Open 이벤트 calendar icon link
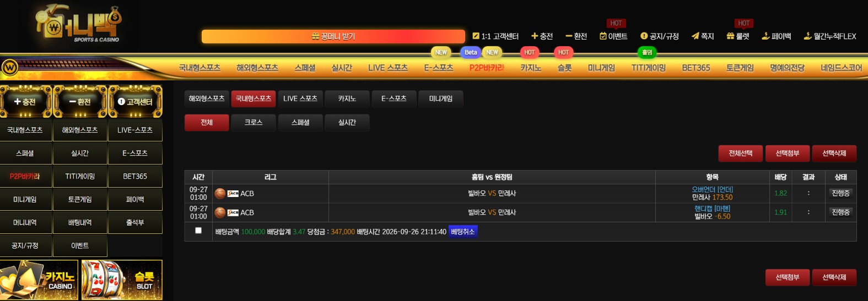The width and height of the screenshot is (868, 301). (x=613, y=36)
